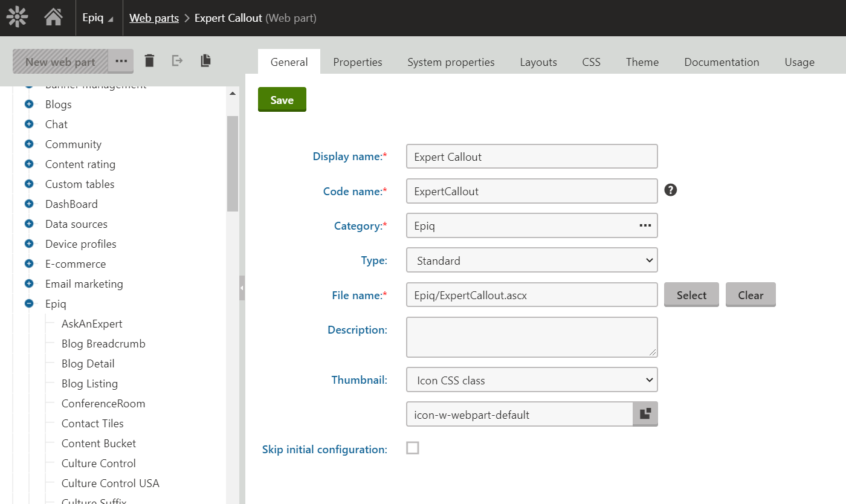Open the Thumbnail type dropdown
The height and width of the screenshot is (504, 846).
(x=532, y=380)
